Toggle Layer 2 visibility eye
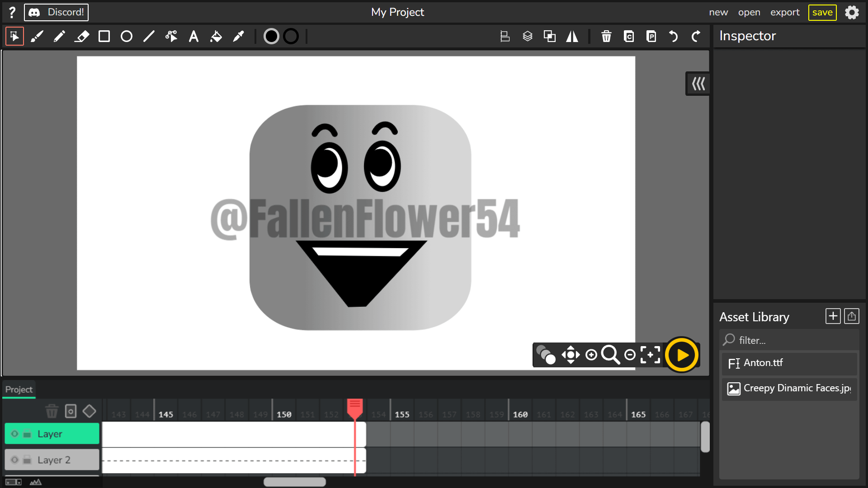The height and width of the screenshot is (488, 868). (15, 460)
